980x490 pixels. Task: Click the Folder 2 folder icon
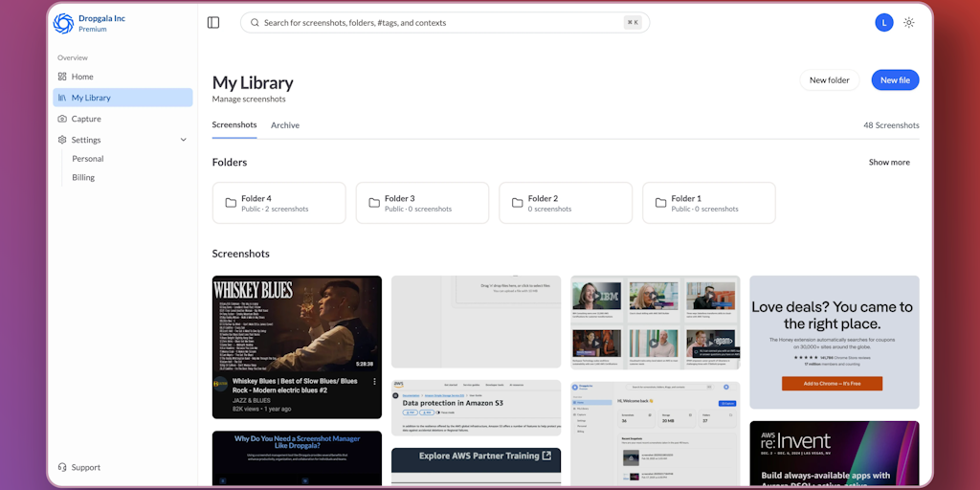point(518,203)
